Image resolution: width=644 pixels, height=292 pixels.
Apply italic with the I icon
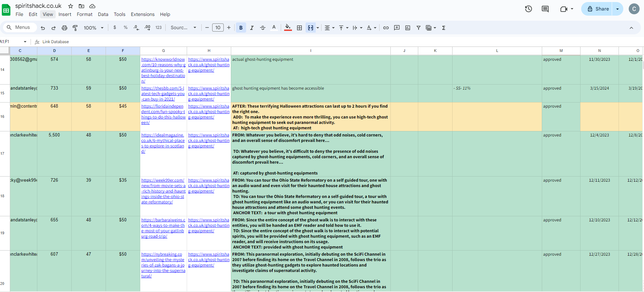coord(252,28)
